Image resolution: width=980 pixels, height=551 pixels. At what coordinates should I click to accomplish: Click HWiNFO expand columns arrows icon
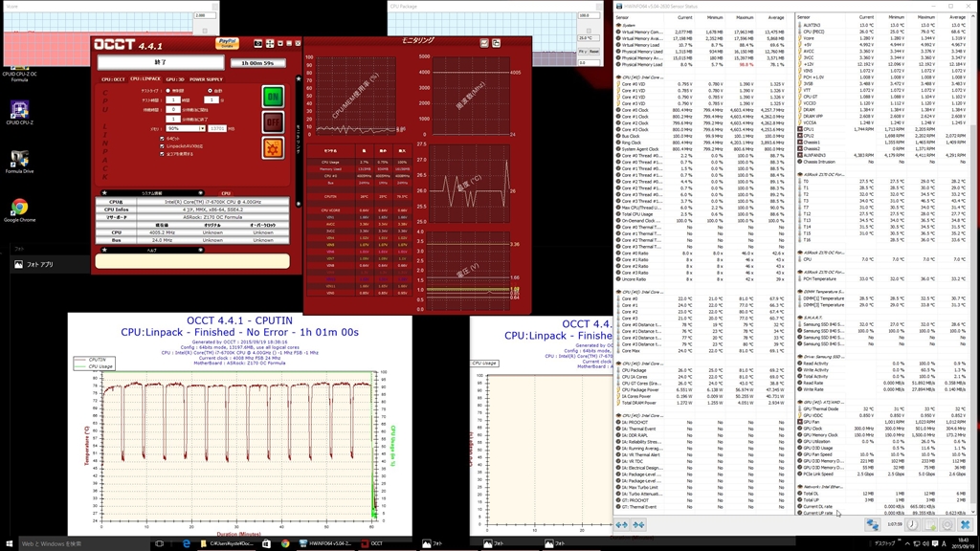point(621,524)
